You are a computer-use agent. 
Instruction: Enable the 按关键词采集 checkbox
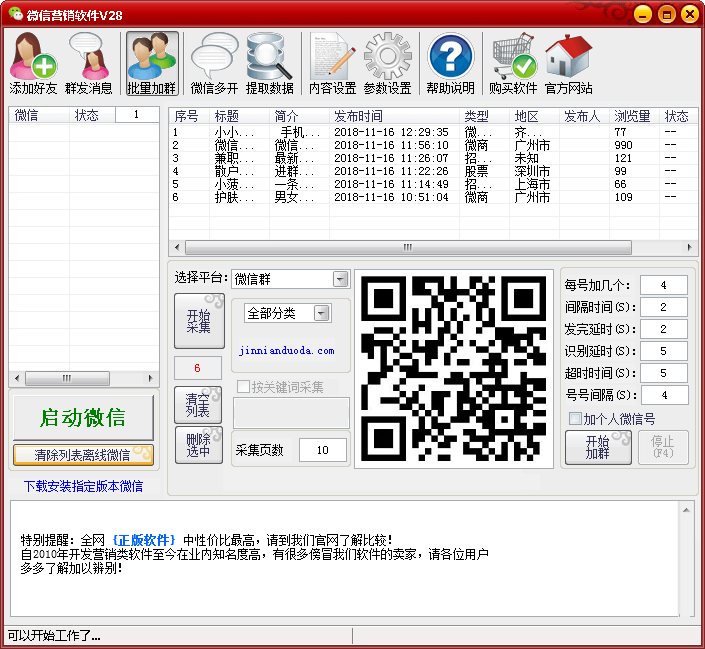(x=243, y=386)
